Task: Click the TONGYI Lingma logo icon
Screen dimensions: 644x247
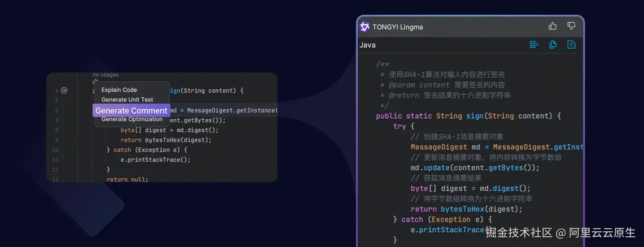Action: (364, 27)
